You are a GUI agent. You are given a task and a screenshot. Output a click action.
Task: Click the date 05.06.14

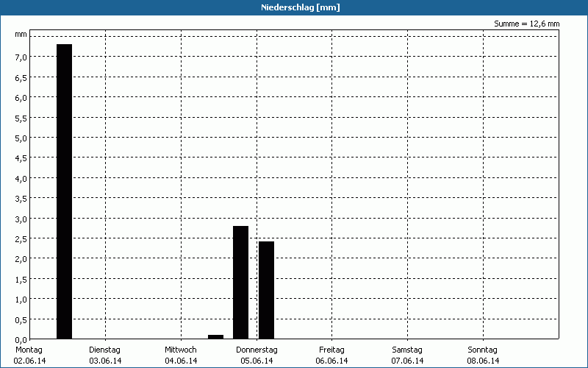click(x=257, y=361)
